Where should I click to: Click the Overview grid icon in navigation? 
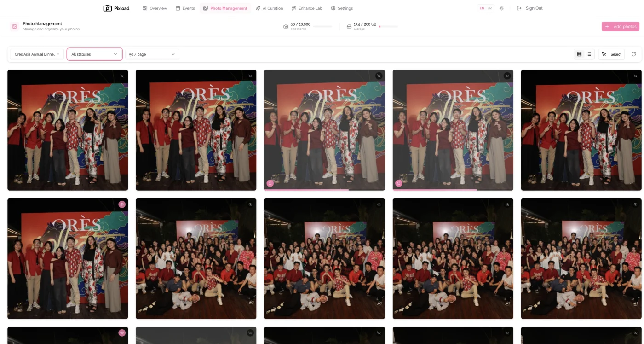pyautogui.click(x=145, y=8)
